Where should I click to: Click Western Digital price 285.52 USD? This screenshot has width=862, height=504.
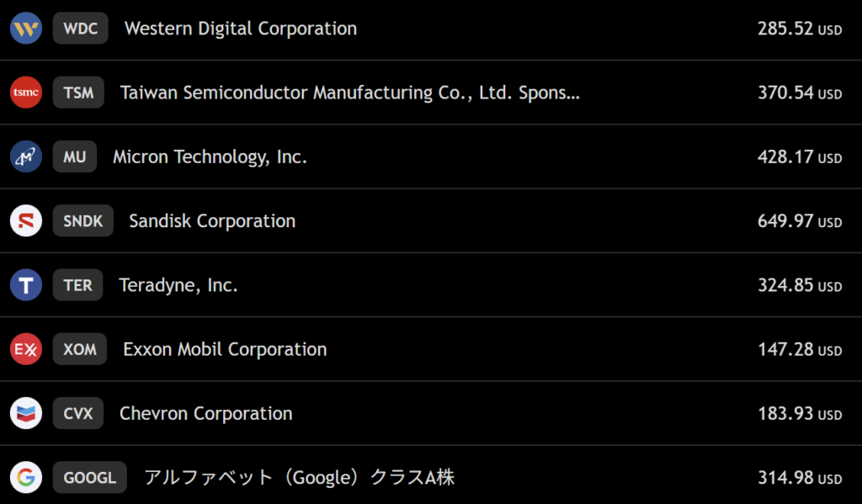click(799, 29)
